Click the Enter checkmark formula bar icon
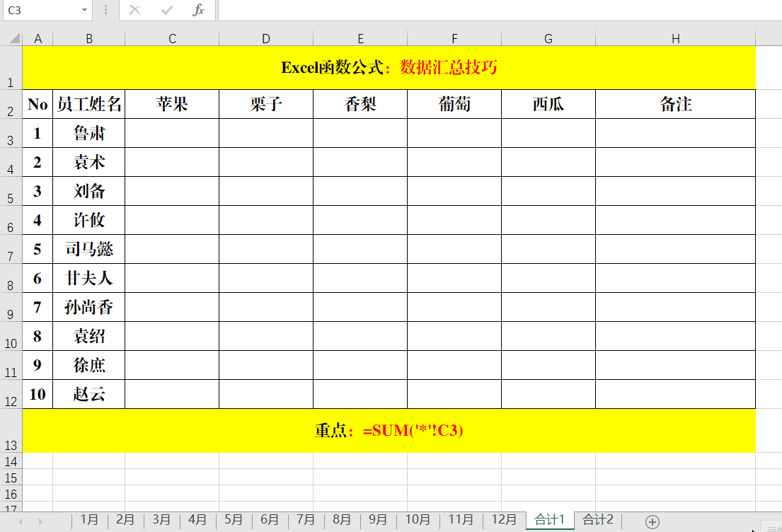The height and width of the screenshot is (532, 782). [x=167, y=10]
